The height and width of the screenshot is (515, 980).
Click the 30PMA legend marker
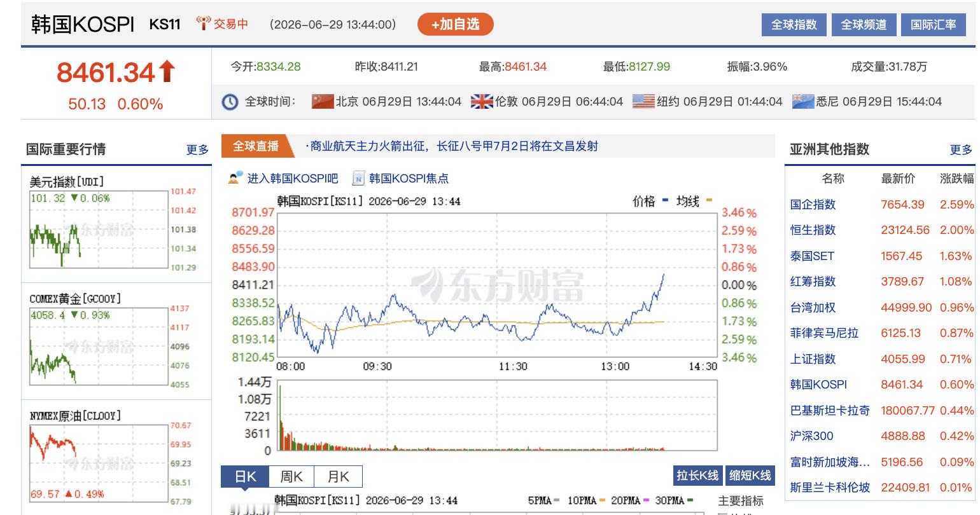(x=690, y=500)
